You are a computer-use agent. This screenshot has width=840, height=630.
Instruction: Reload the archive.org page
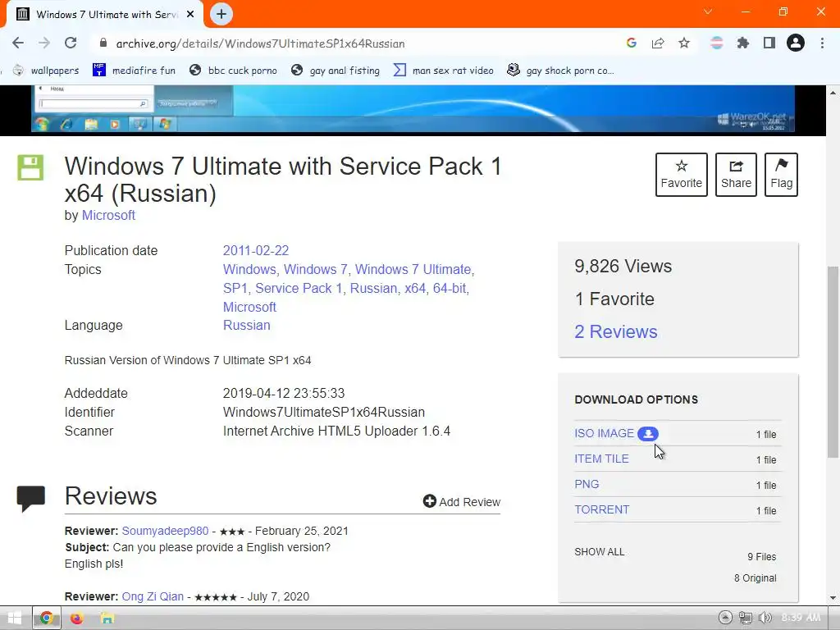click(71, 43)
